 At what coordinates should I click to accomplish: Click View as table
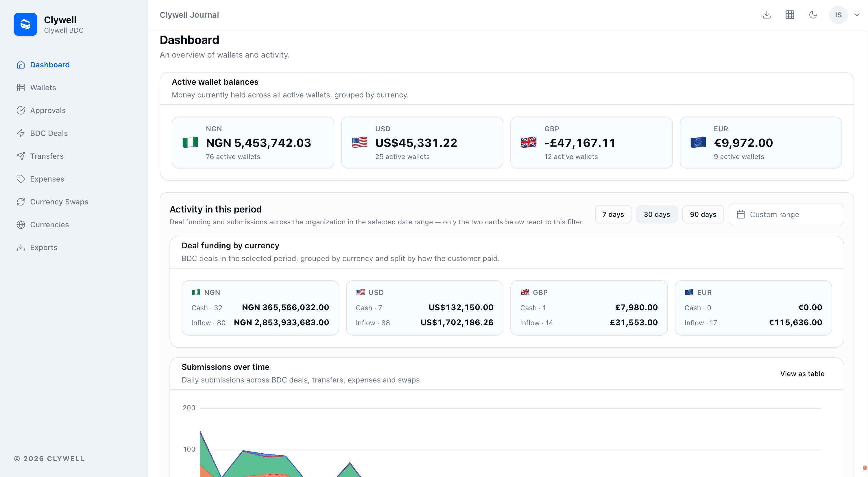point(802,374)
